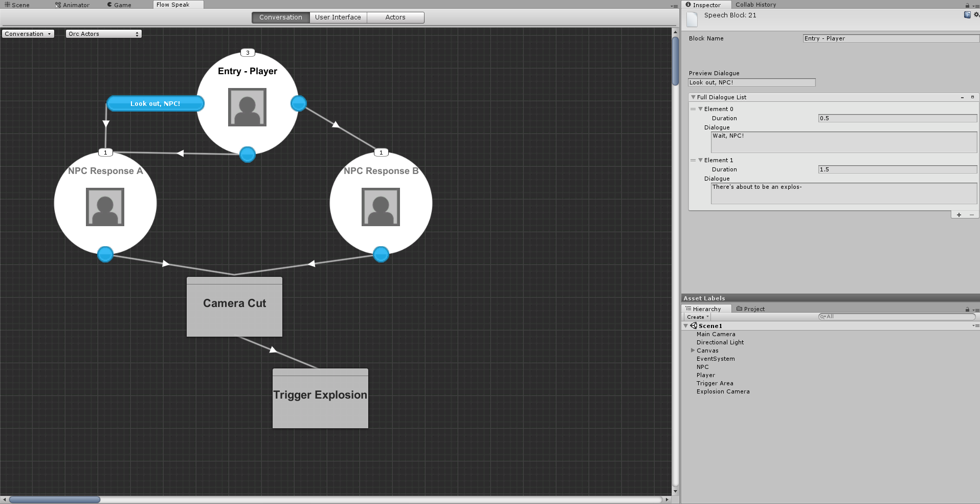Click the bottom output port of Entry - Player
Viewport: 980px width, 504px height.
click(248, 154)
